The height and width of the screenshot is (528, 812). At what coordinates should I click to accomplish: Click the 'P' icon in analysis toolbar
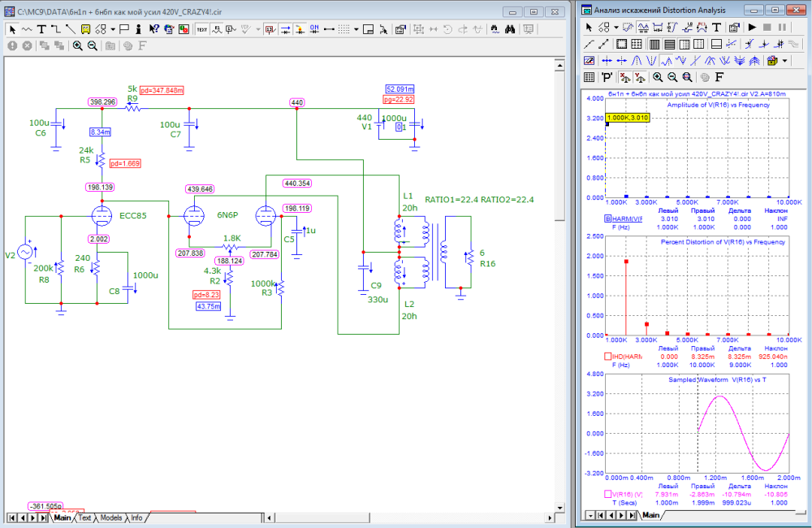tap(607, 77)
